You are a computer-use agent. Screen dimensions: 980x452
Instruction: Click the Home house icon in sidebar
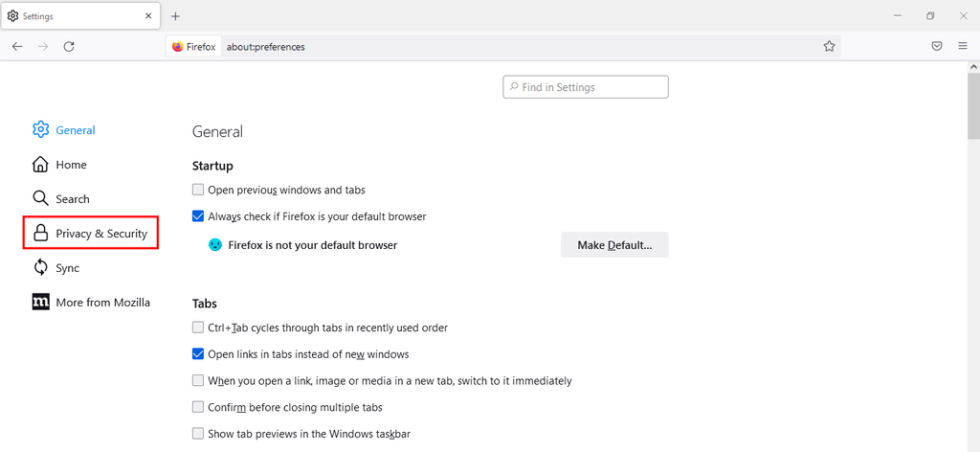(x=40, y=165)
